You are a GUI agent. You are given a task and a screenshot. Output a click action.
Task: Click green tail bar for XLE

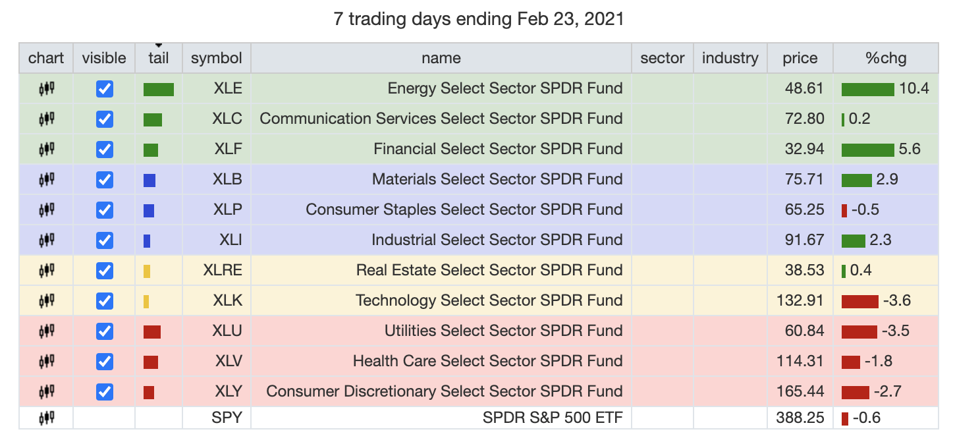pyautogui.click(x=159, y=90)
